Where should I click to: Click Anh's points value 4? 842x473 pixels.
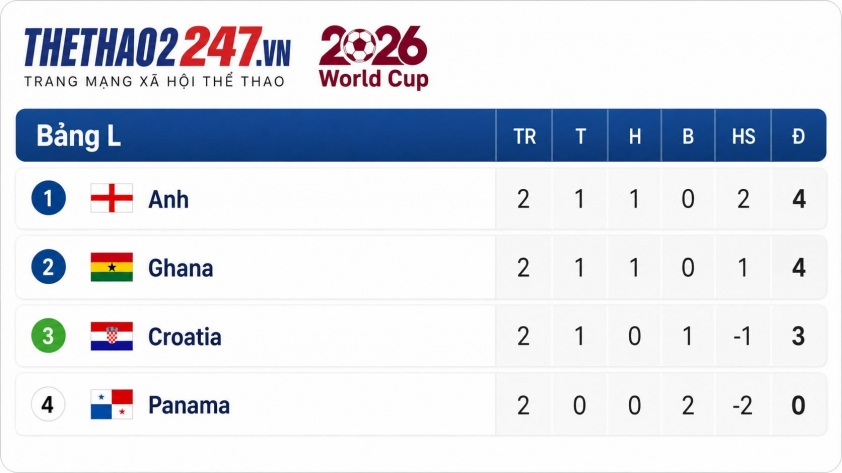(x=799, y=199)
